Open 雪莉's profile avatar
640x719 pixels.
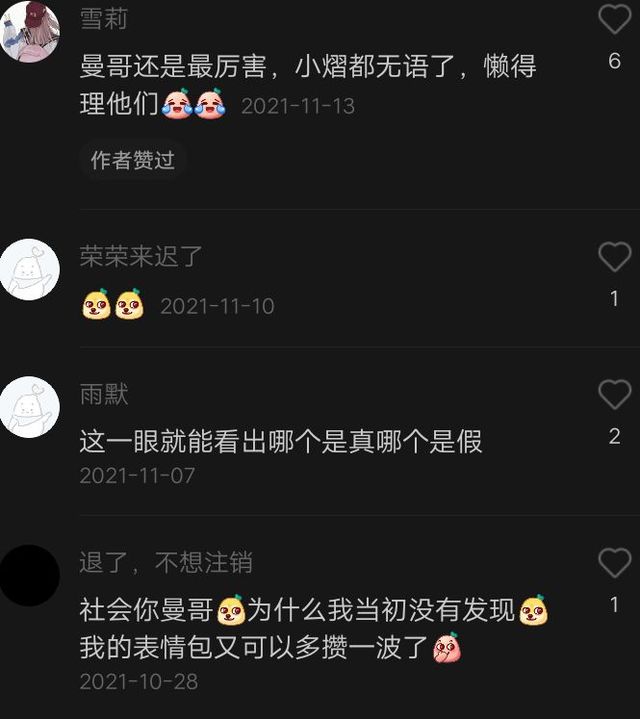pos(29,31)
